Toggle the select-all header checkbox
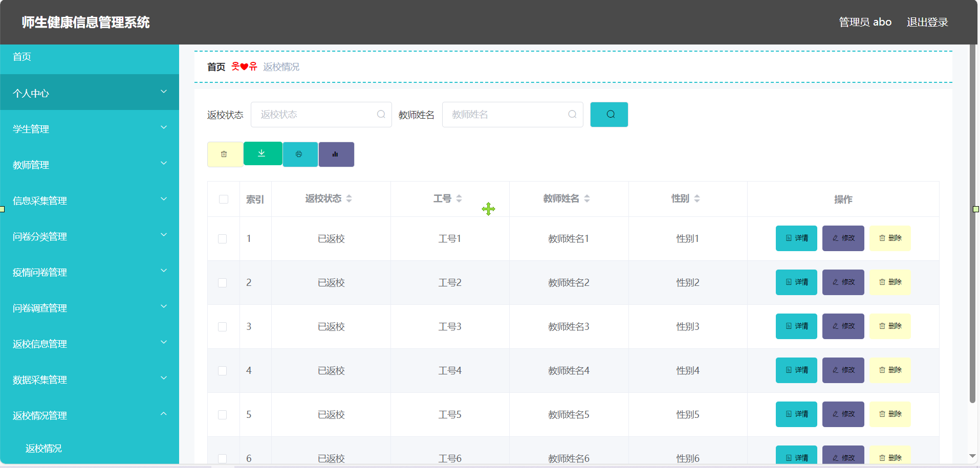The height and width of the screenshot is (468, 980). pyautogui.click(x=224, y=199)
